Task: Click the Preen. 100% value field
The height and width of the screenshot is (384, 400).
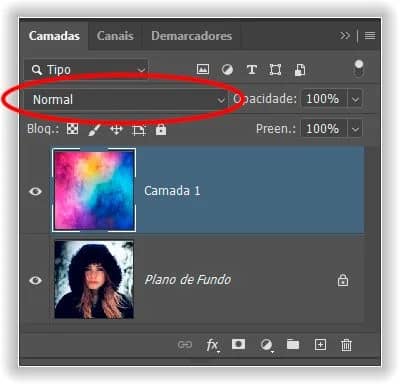Action: pos(323,129)
